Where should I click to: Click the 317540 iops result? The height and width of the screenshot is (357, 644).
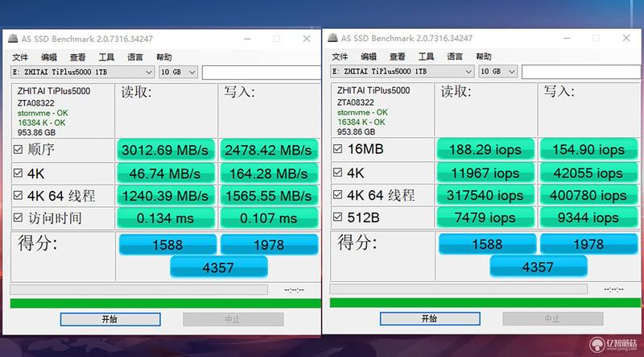pos(485,195)
